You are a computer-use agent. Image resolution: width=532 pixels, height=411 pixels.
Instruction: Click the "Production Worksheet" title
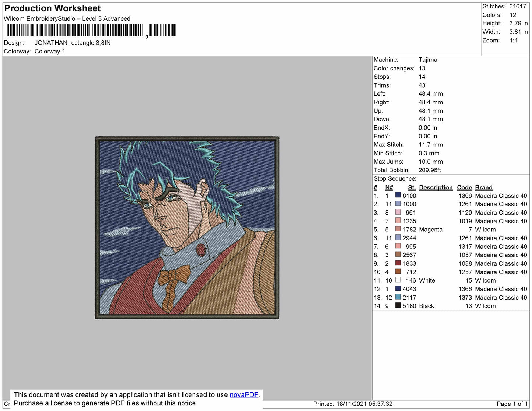52,8
